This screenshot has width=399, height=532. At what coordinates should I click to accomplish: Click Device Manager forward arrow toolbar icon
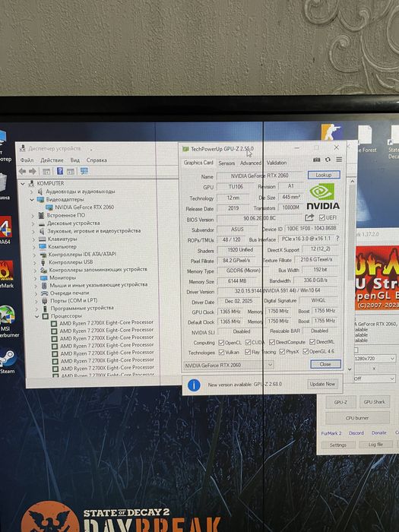tap(32, 171)
